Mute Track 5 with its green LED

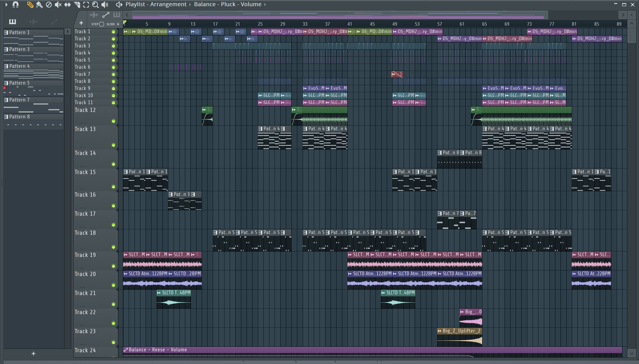click(113, 60)
